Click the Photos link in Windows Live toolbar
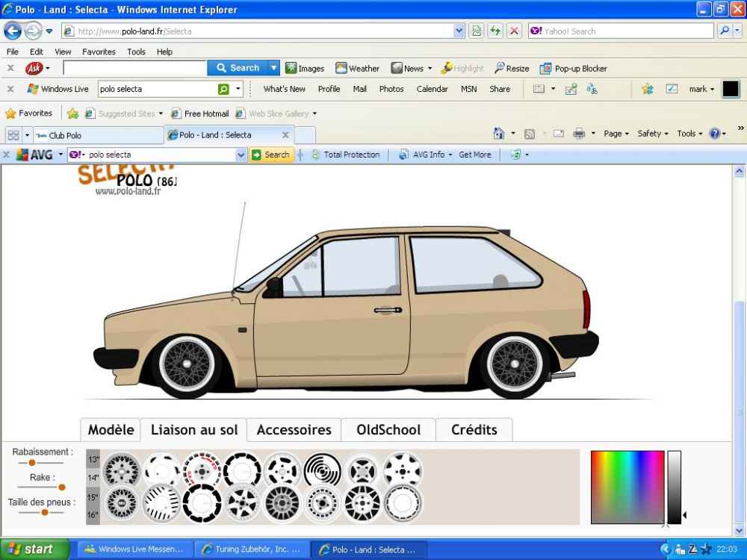This screenshot has width=747, height=560. pyautogui.click(x=391, y=89)
